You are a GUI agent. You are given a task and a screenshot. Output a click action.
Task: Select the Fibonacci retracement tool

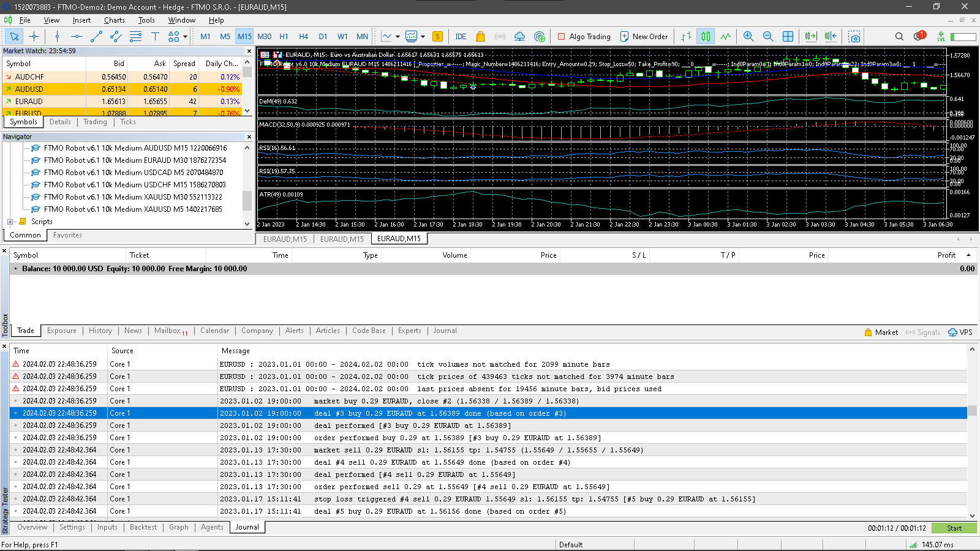pyautogui.click(x=135, y=36)
